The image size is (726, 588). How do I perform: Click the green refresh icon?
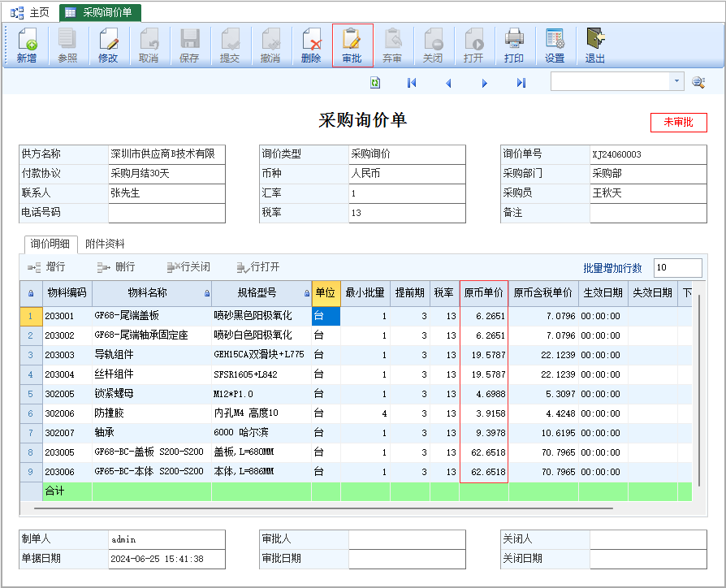pyautogui.click(x=375, y=82)
